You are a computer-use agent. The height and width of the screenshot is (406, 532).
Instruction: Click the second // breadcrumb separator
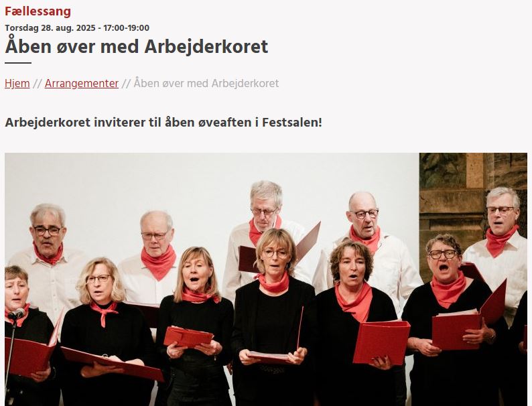pos(126,84)
